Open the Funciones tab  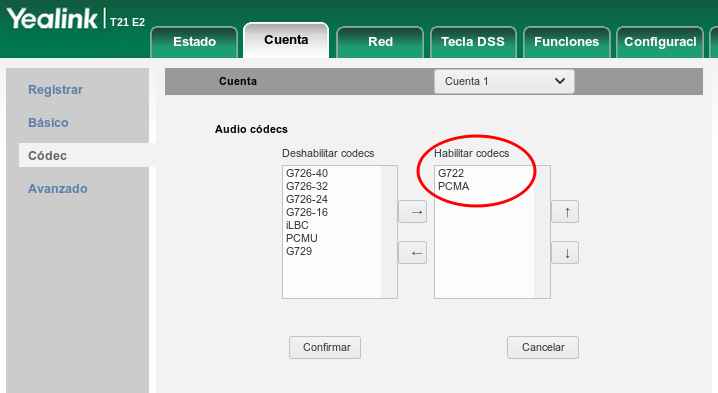point(566,42)
